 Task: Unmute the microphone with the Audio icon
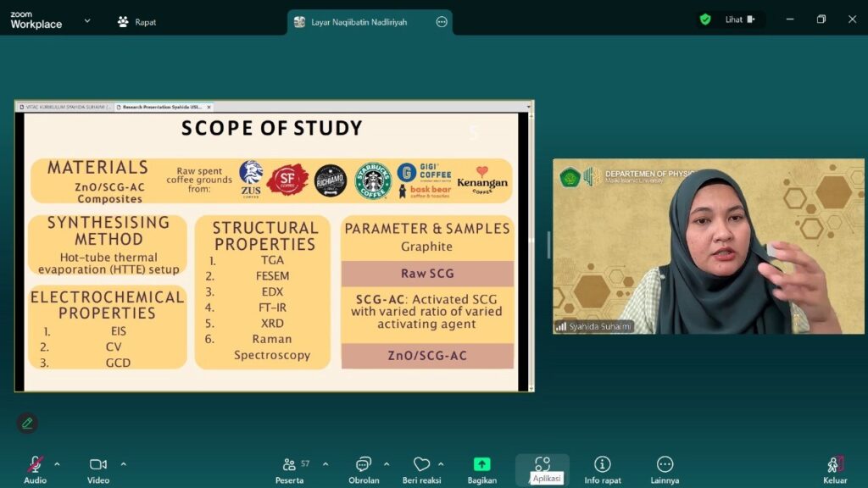[x=35, y=464]
